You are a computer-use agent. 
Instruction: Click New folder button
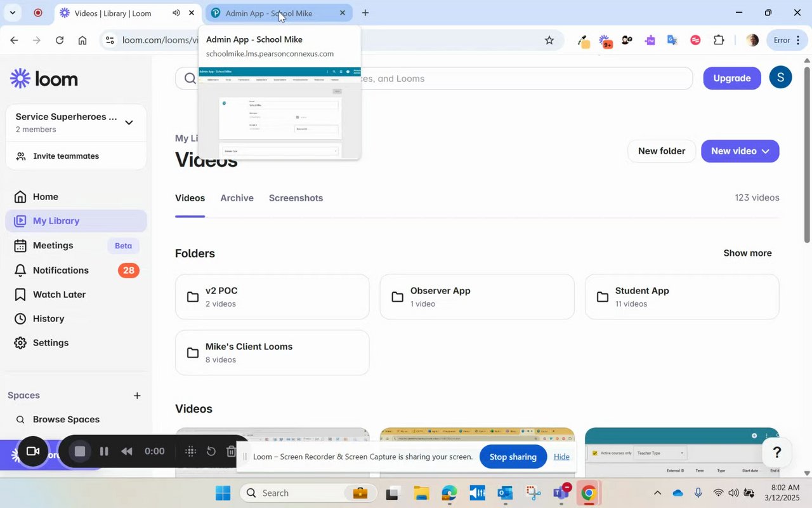[x=662, y=151]
